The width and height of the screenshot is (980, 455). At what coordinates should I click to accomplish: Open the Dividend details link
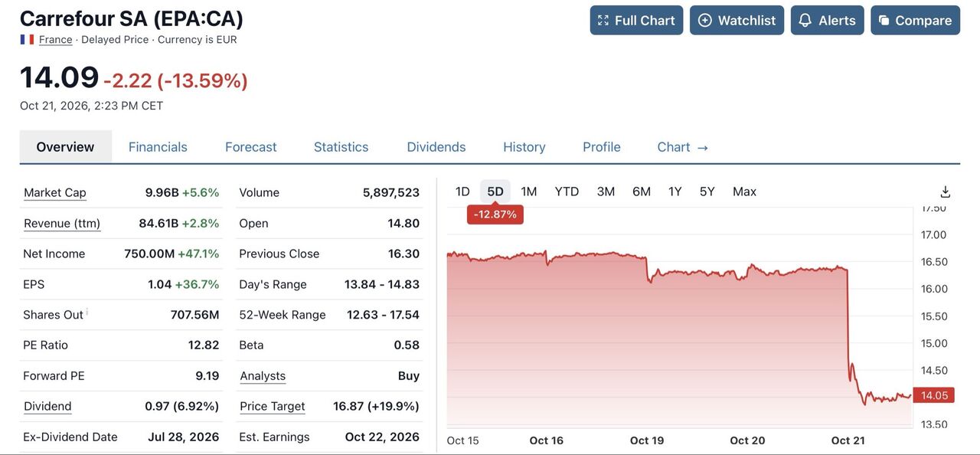[x=47, y=407]
